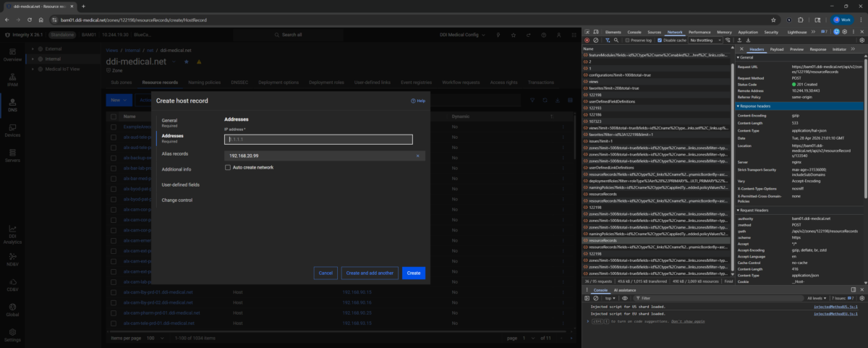Viewport: 868px width, 348px height.
Task: Open the CD&V sidebar section
Action: click(12, 284)
